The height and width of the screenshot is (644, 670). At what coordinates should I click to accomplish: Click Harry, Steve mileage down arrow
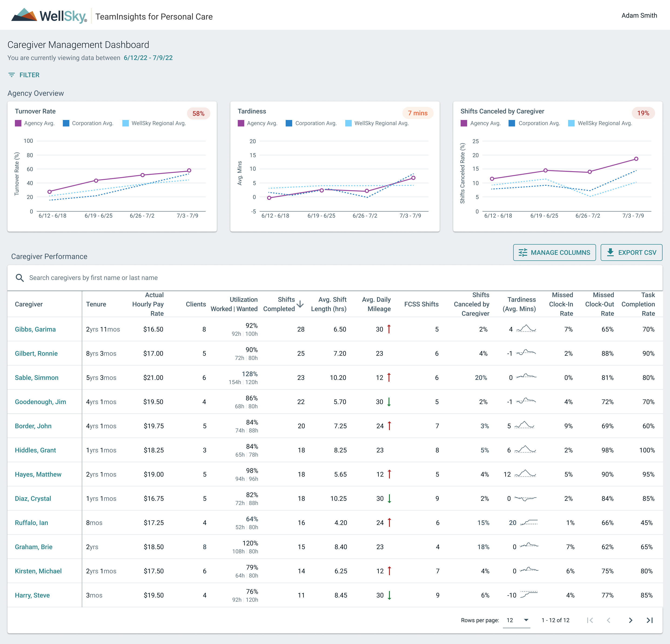pos(389,595)
